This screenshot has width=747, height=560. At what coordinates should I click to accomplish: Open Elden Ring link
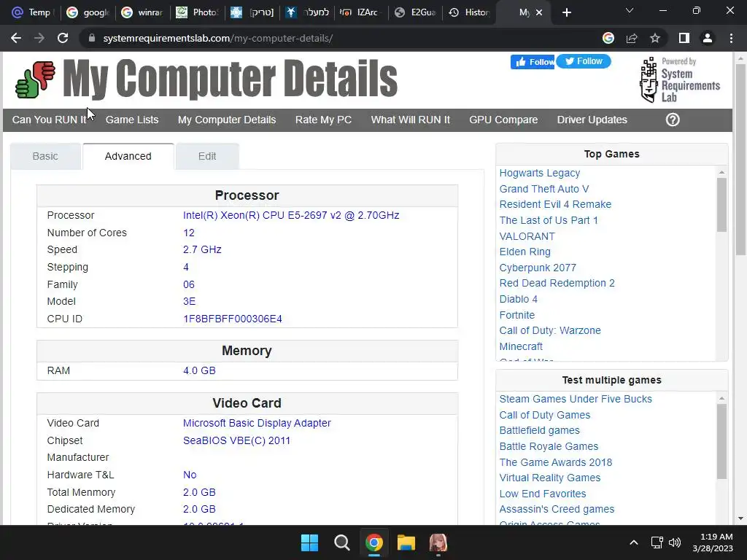coord(525,252)
